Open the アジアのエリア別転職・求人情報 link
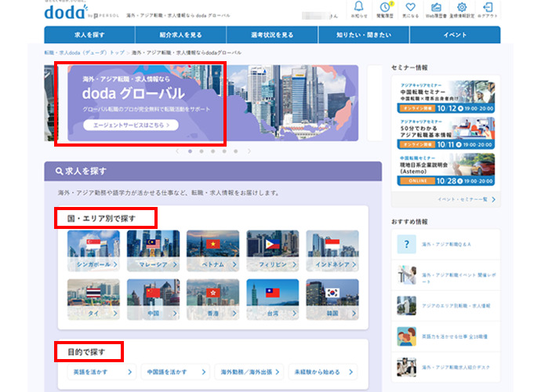 coord(456,306)
